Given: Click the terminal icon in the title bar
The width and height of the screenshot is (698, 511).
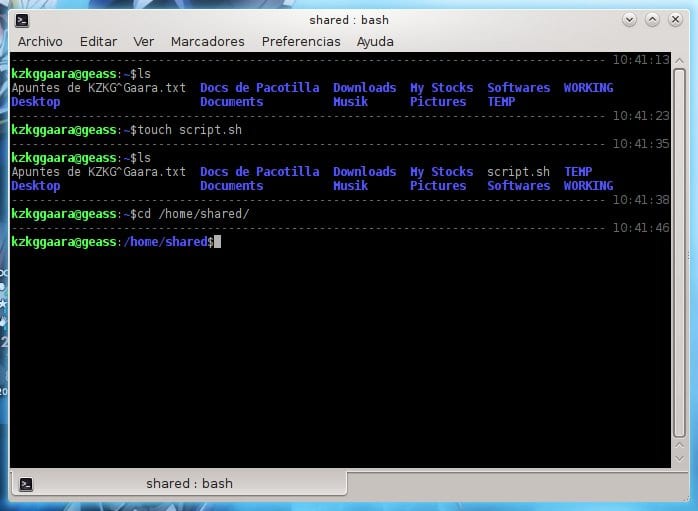Looking at the screenshot, I should coord(22,20).
